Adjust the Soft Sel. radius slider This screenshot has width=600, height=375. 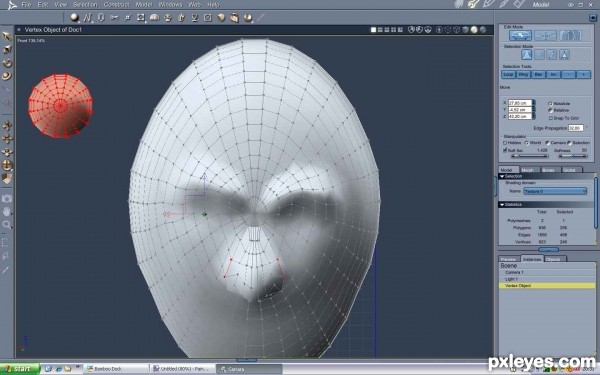[530, 156]
